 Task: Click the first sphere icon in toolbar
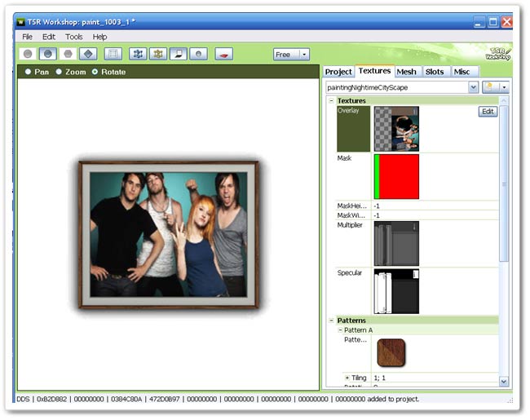point(29,54)
